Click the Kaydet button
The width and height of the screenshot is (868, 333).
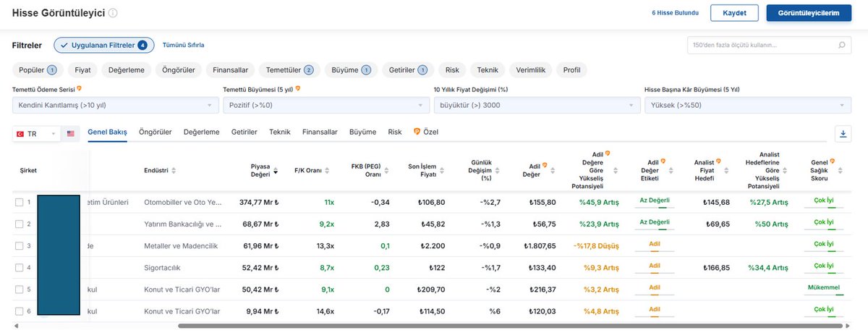[x=734, y=13]
